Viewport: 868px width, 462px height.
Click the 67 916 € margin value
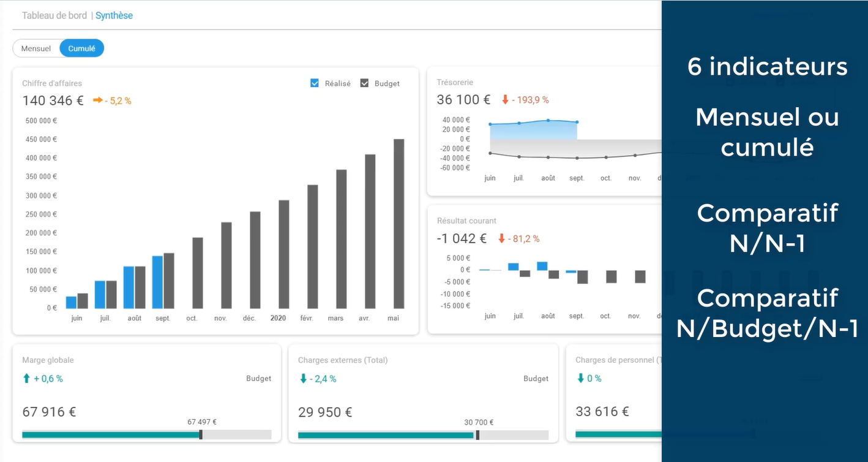[49, 412]
